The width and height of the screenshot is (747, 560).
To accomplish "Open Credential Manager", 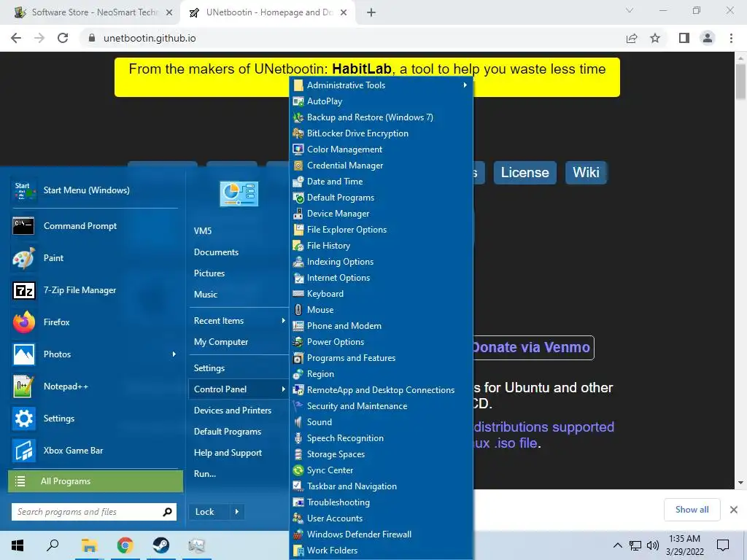I will click(381, 166).
